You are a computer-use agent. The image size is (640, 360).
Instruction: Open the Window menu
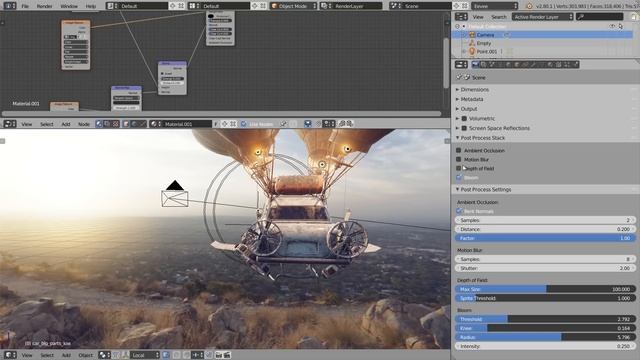point(69,6)
